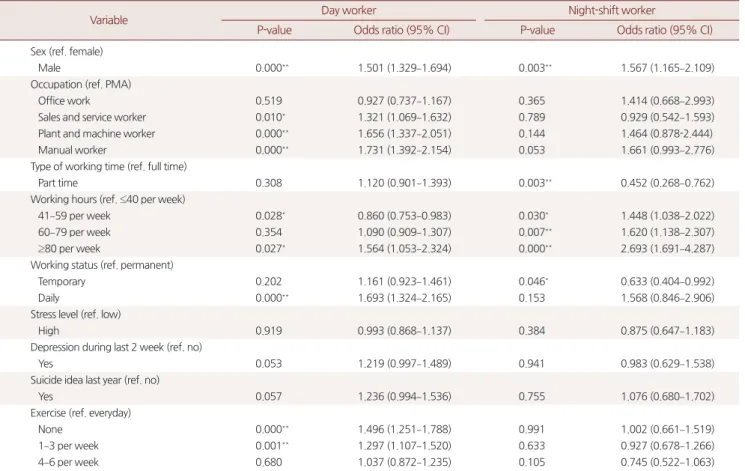Image resolution: width=745 pixels, height=471 pixels.
Task: Select the 'Day worker' group header
Action: [348, 10]
